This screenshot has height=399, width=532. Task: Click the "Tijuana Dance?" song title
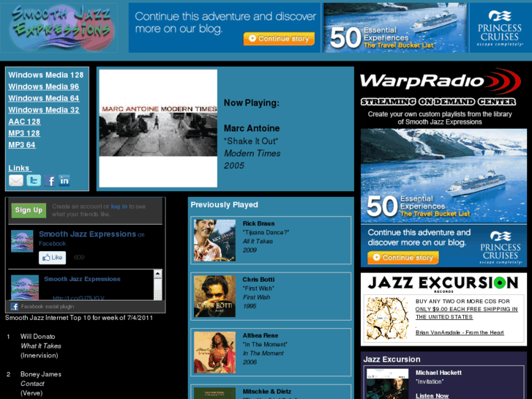point(266,233)
